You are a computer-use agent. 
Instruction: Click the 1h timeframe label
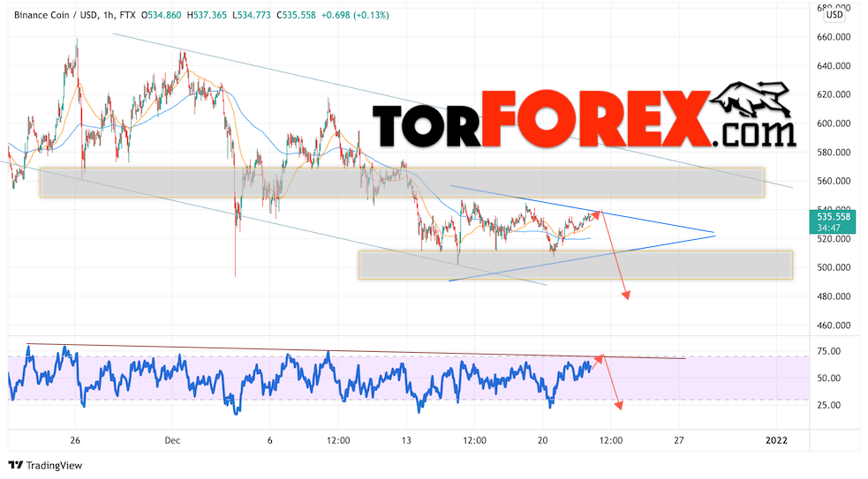coord(109,16)
